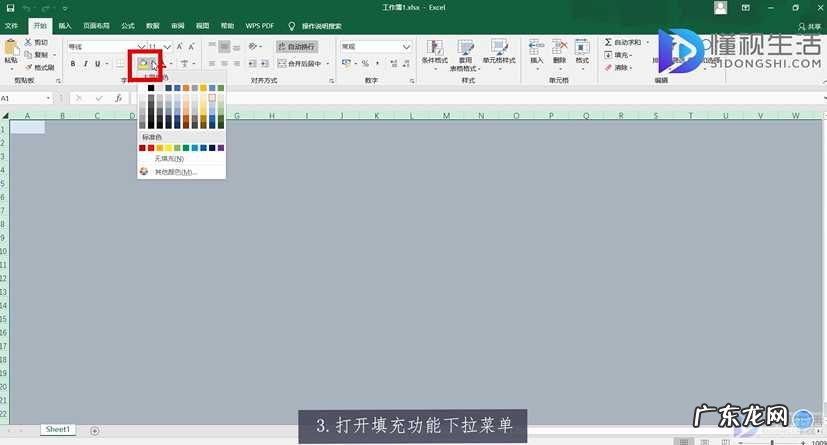
Task: Toggle Bold formatting
Action: pos(73,64)
